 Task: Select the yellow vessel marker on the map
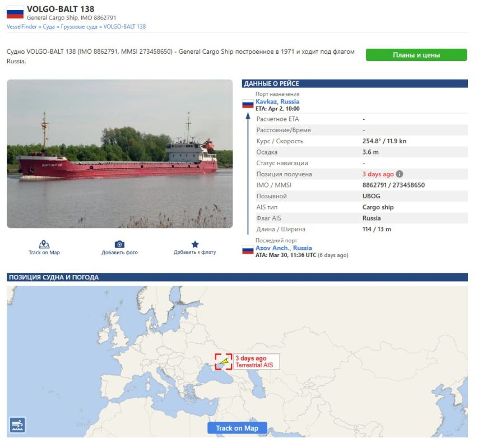tap(224, 361)
